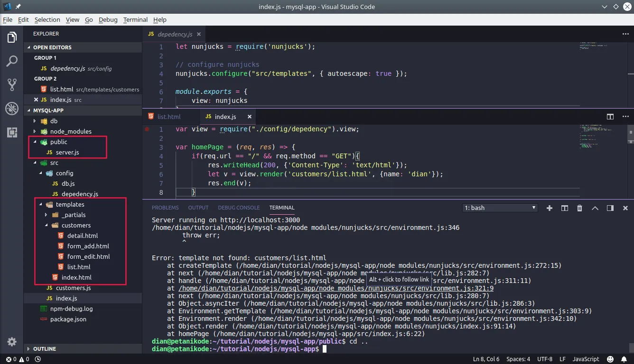Kill the terminal with the trash icon
634x364 pixels.
point(579,208)
